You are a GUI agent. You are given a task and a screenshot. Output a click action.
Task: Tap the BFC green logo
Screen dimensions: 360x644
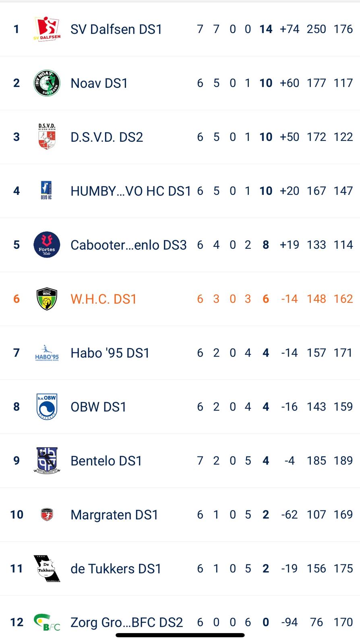click(47, 622)
